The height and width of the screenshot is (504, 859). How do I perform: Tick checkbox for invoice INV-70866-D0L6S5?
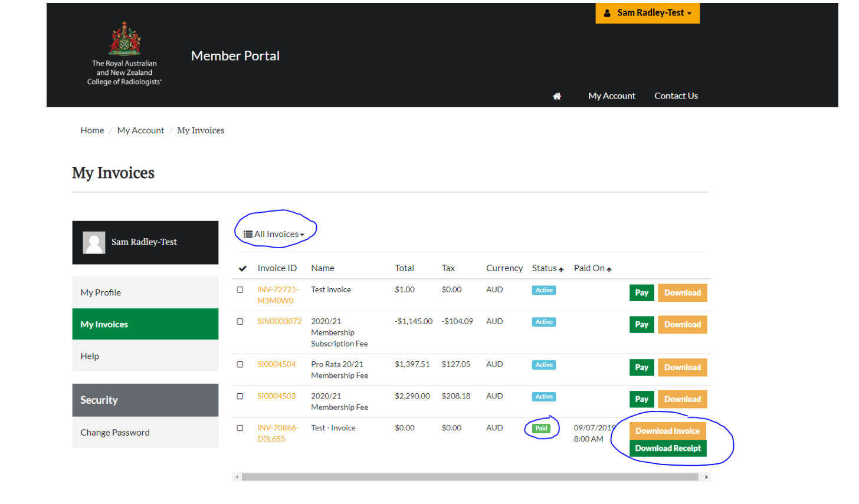pyautogui.click(x=240, y=428)
